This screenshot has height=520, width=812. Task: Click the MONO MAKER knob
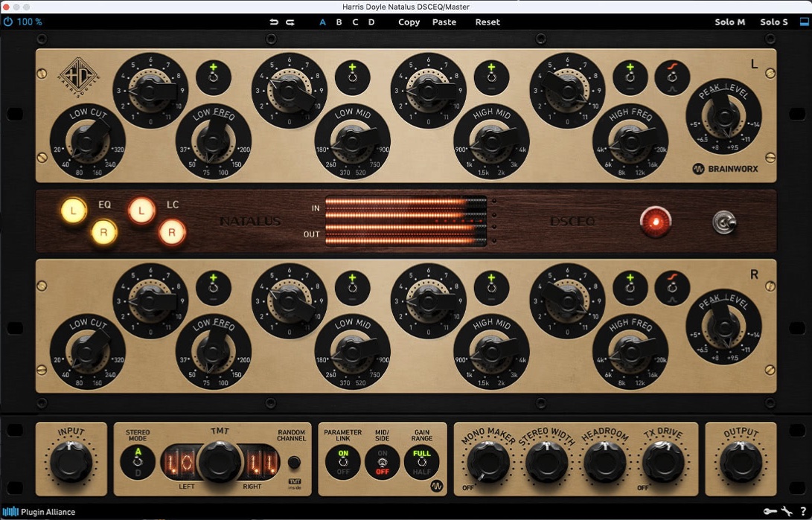487,462
